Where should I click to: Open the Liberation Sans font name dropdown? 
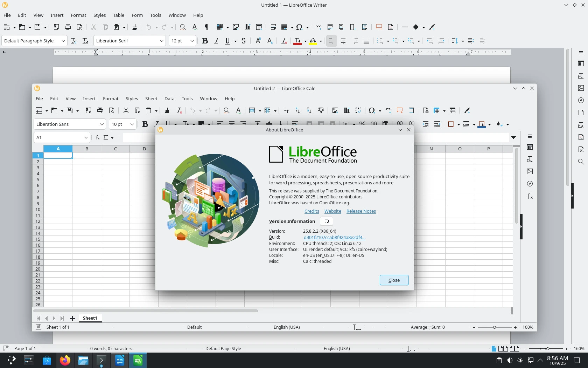click(101, 124)
